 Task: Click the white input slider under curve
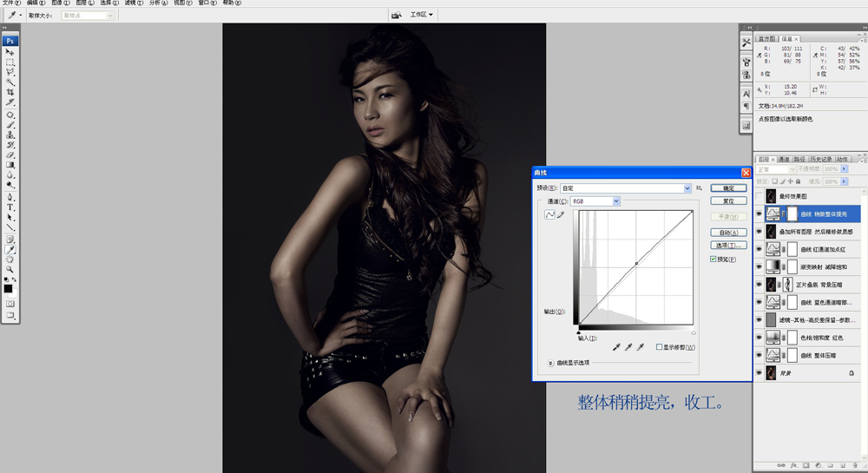click(693, 332)
